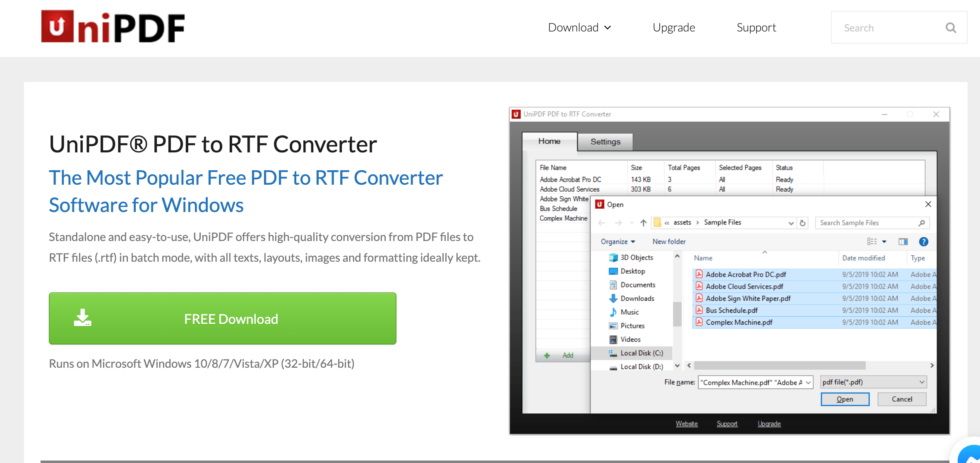Click navigation pane scroll up arrow

677,256
